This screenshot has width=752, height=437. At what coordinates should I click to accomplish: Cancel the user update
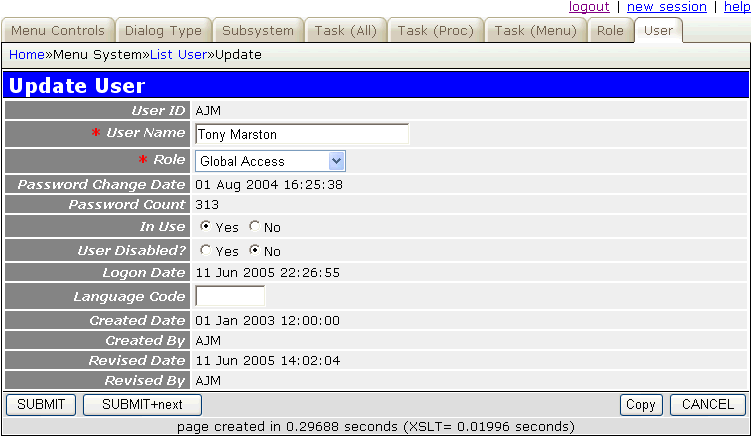click(707, 405)
